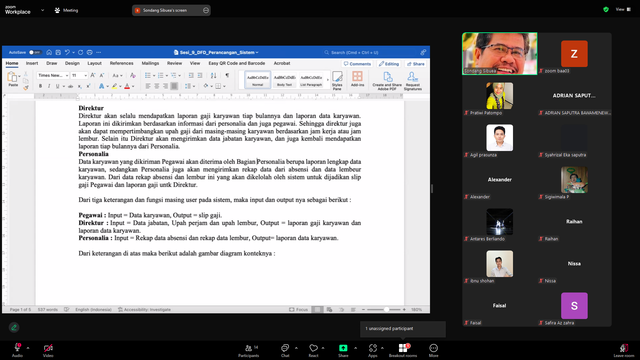This screenshot has height=360, width=640.
Task: Click the Redo icon in title bar
Action: tap(80, 53)
